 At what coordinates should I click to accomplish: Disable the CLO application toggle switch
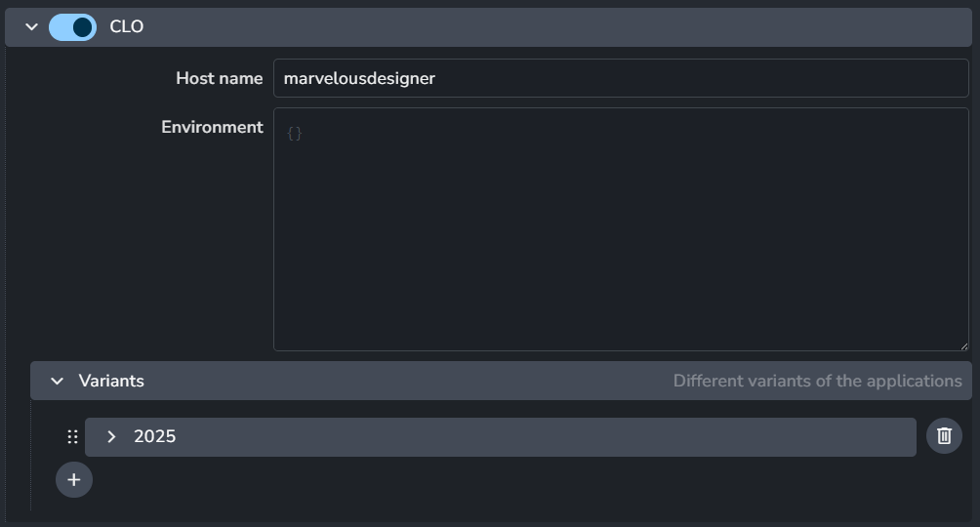72,27
